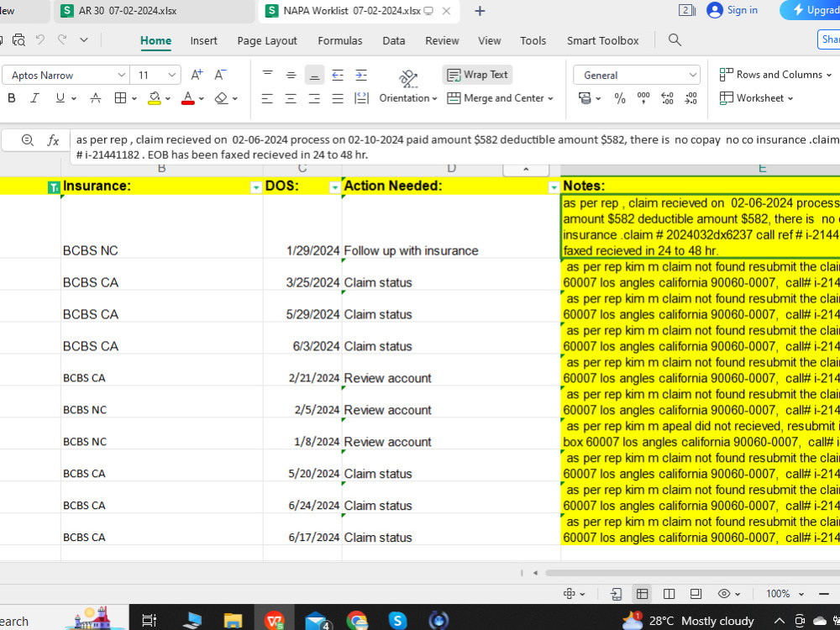Click the comma thousands separator icon
This screenshot has width=840, height=630.
tap(643, 98)
